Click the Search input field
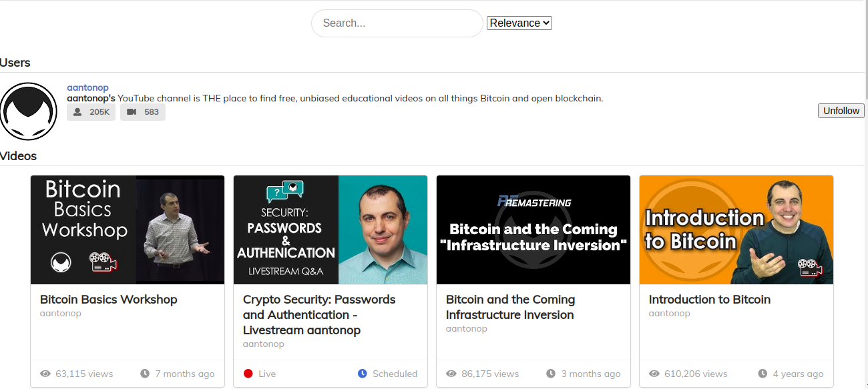Image resolution: width=868 pixels, height=389 pixels. click(x=397, y=23)
